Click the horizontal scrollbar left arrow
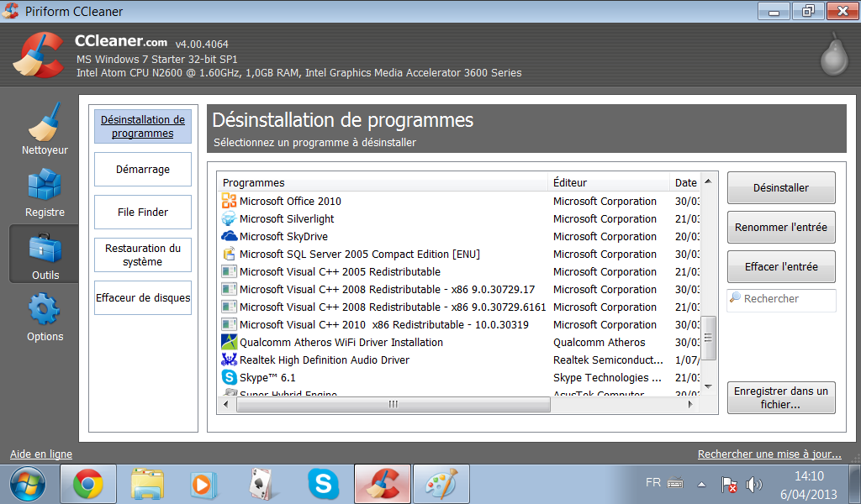 [x=225, y=404]
